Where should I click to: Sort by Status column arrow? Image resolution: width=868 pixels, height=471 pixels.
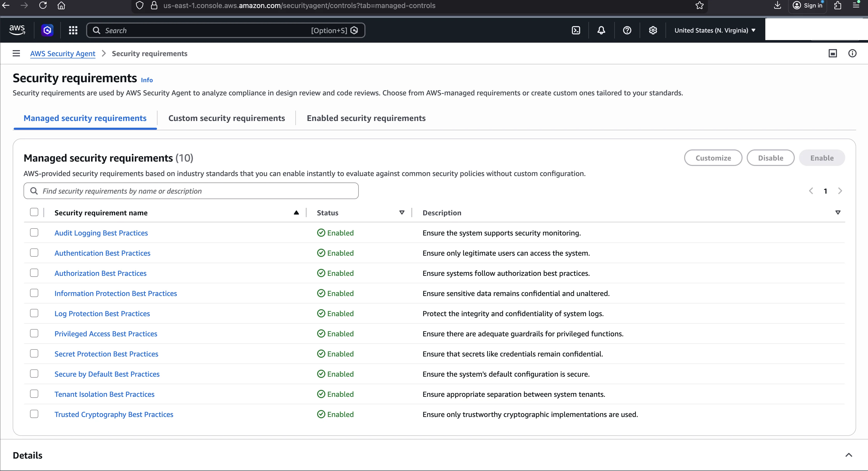[402, 212]
